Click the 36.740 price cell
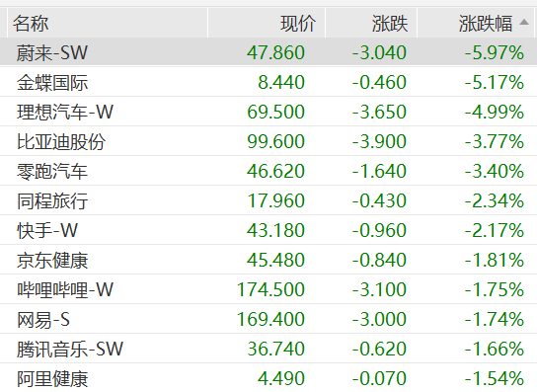This screenshot has width=537, height=392. click(275, 349)
